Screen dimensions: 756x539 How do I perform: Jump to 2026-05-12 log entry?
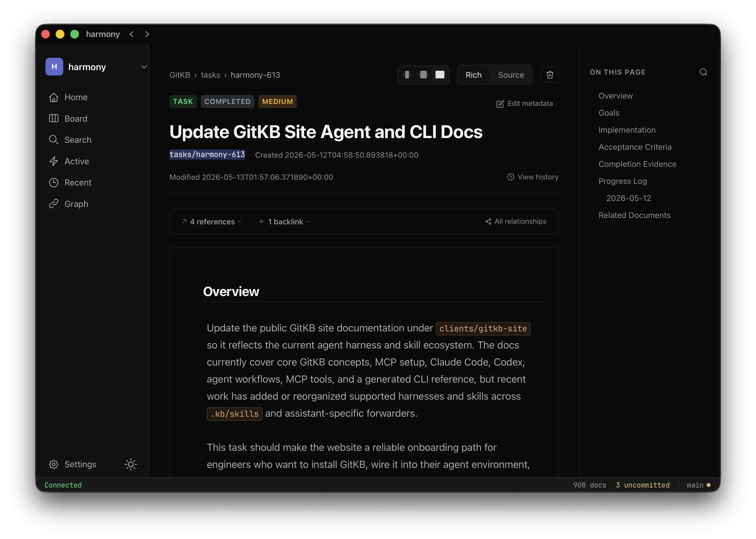point(629,198)
